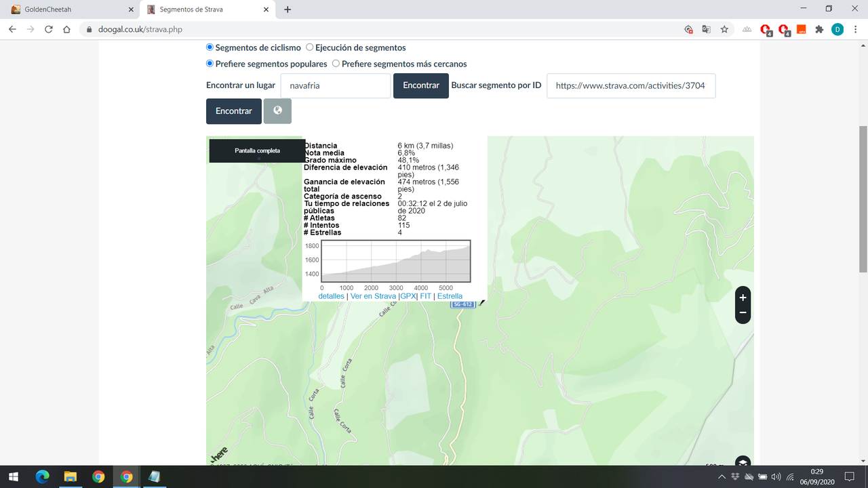The width and height of the screenshot is (868, 488).
Task: Launch Microsoft Edge from taskbar
Action: point(42,476)
